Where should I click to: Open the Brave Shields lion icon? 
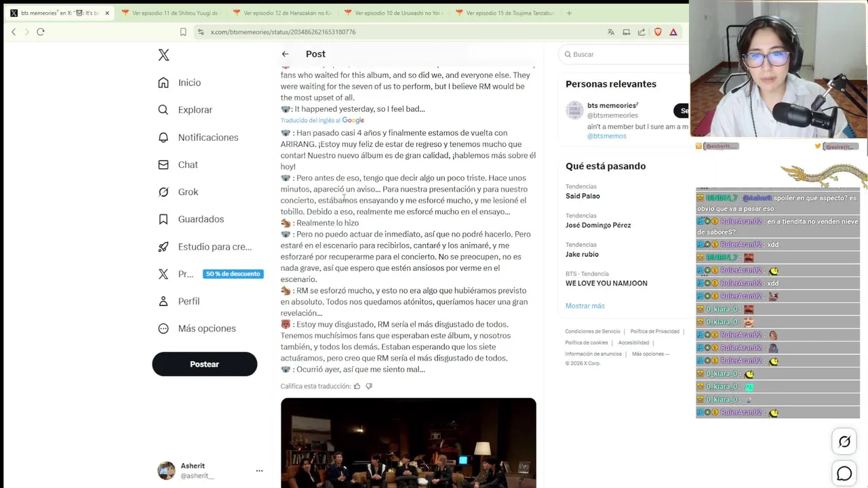coord(658,32)
